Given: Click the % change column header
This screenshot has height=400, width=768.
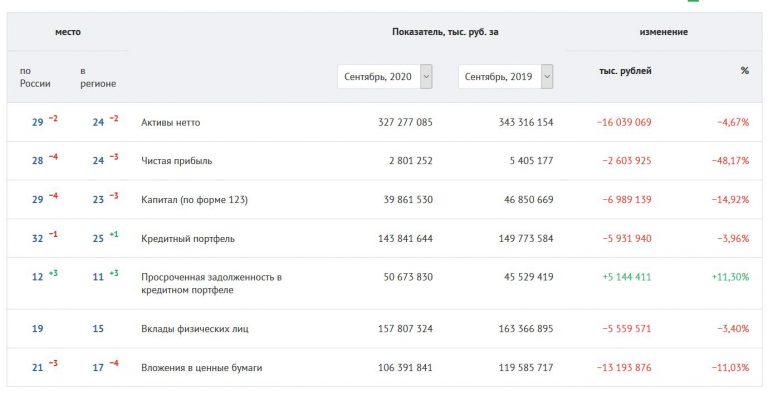Looking at the screenshot, I should pyautogui.click(x=744, y=71).
